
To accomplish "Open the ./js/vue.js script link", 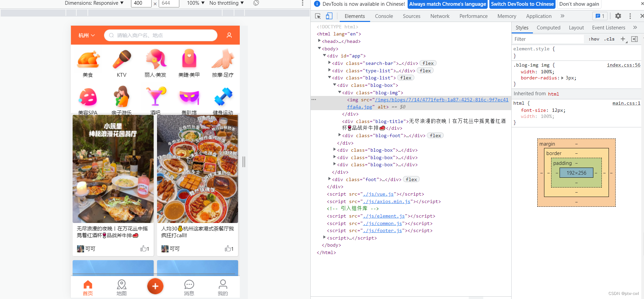I will click(x=378, y=194).
